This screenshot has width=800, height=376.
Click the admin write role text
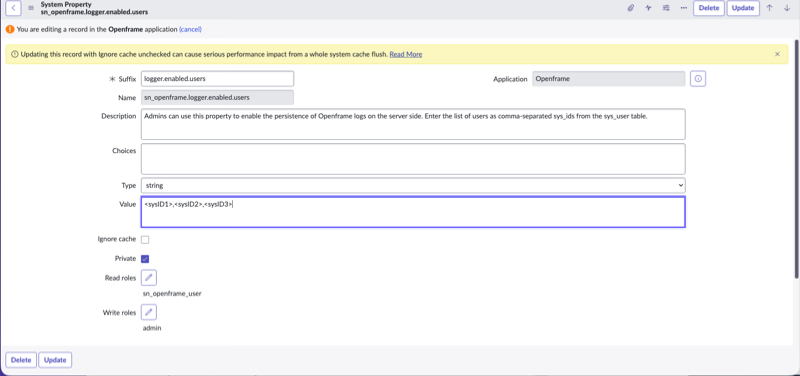tap(152, 328)
